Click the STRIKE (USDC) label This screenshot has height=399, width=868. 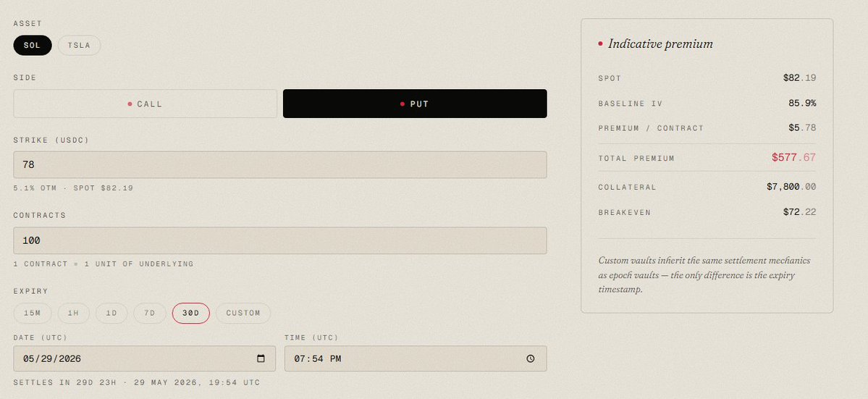[51, 140]
